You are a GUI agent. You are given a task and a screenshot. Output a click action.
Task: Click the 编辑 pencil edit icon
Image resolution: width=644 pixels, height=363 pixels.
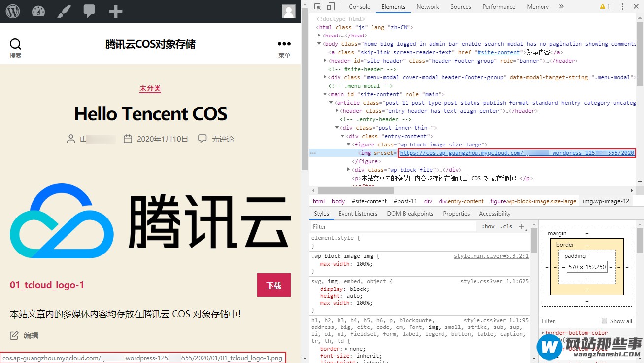(x=14, y=335)
